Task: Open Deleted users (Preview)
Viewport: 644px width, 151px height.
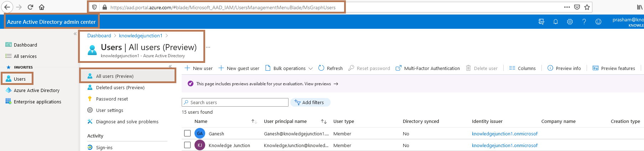Action: 120,87
